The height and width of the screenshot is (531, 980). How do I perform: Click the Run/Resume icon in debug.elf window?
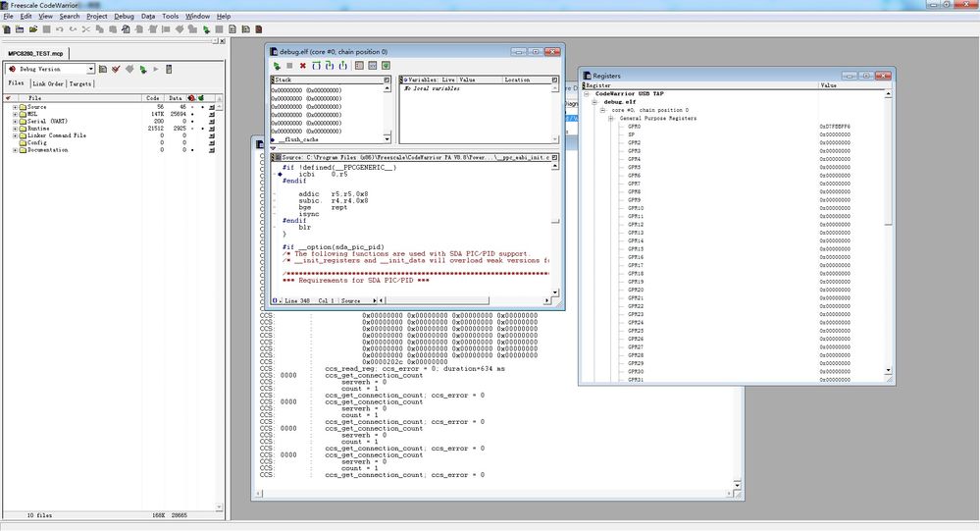point(277,66)
